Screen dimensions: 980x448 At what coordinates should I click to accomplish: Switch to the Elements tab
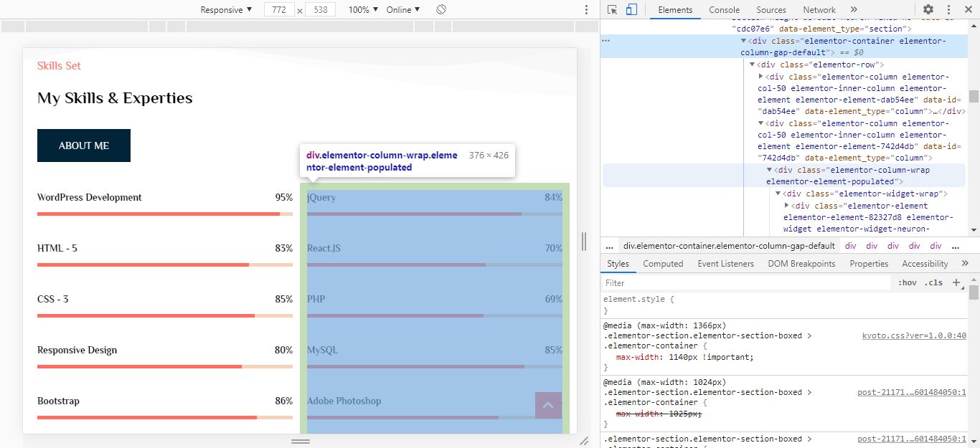click(x=675, y=9)
